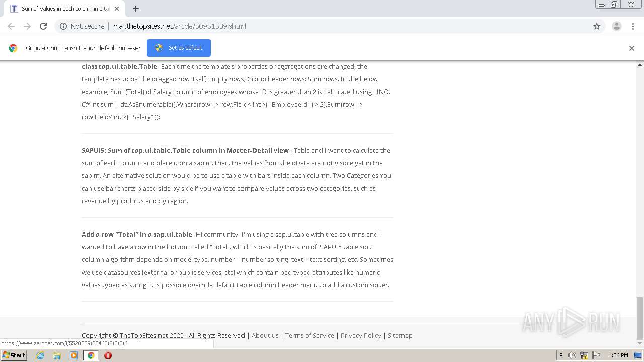Click the Action Center flag icon
The height and width of the screenshot is (362, 644).
pyautogui.click(x=596, y=355)
